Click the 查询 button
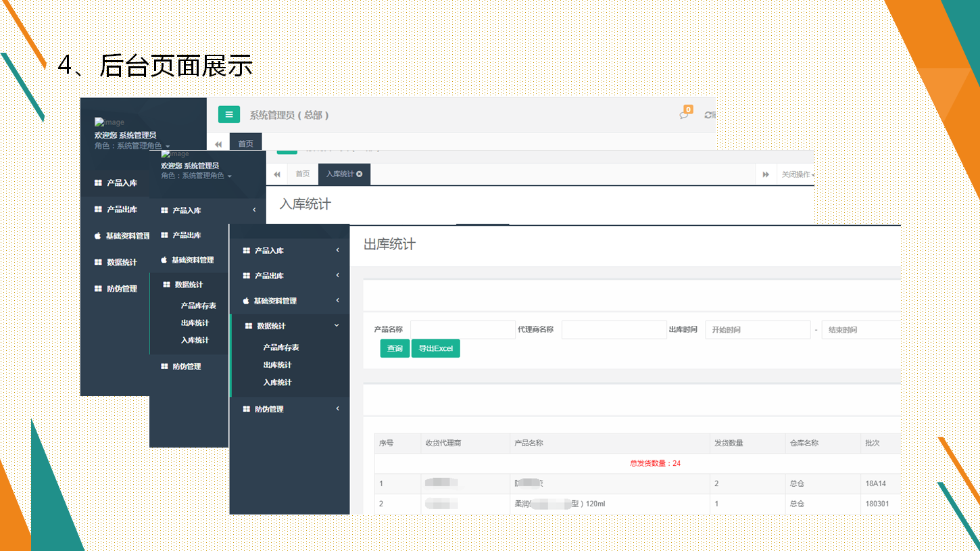Image resolution: width=980 pixels, height=551 pixels. pos(395,349)
